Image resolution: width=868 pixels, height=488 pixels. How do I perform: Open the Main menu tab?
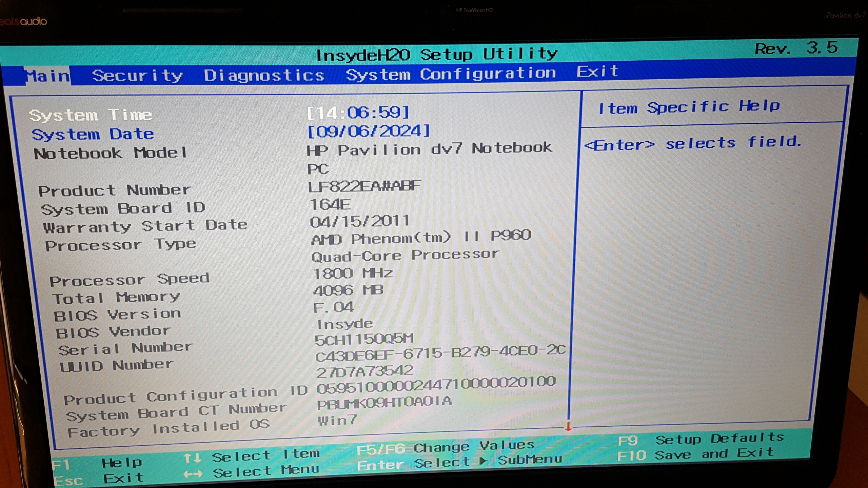(x=47, y=76)
